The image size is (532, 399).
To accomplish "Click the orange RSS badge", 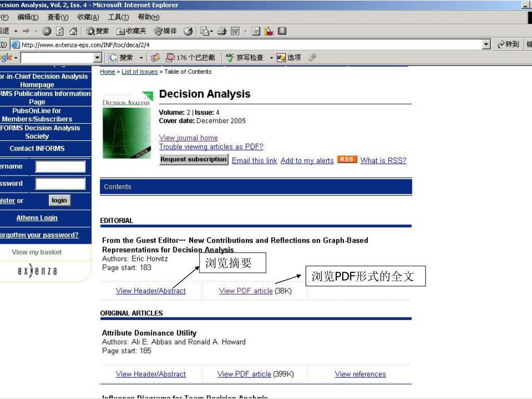I will [x=347, y=159].
